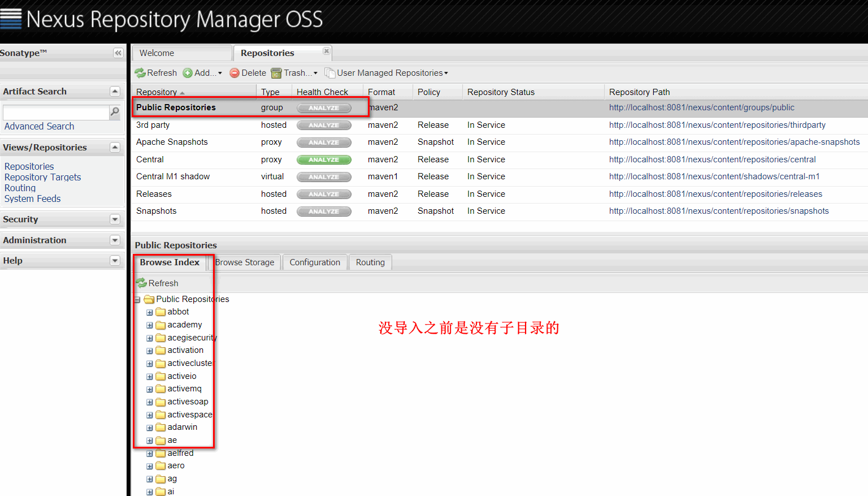Click Analyze button for Releases row
The height and width of the screenshot is (496, 868).
324,195
